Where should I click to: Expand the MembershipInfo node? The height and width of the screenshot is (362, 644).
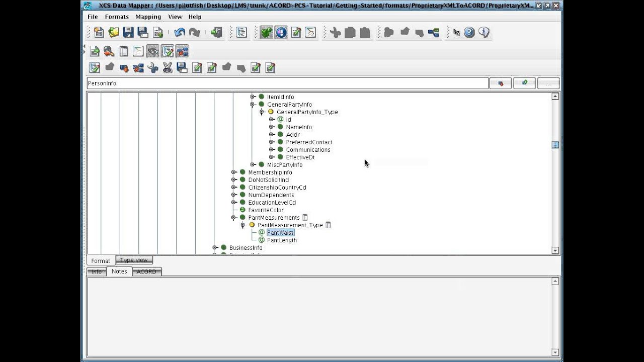233,172
